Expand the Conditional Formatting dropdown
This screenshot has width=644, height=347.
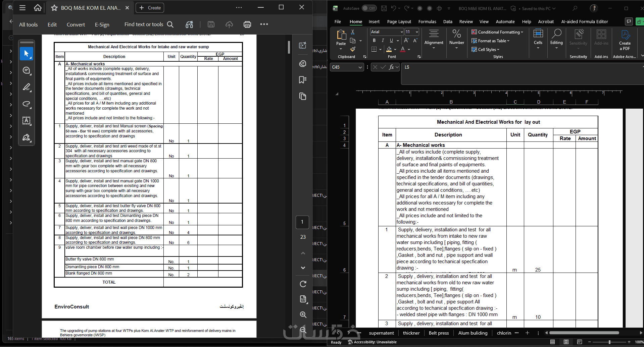[497, 32]
